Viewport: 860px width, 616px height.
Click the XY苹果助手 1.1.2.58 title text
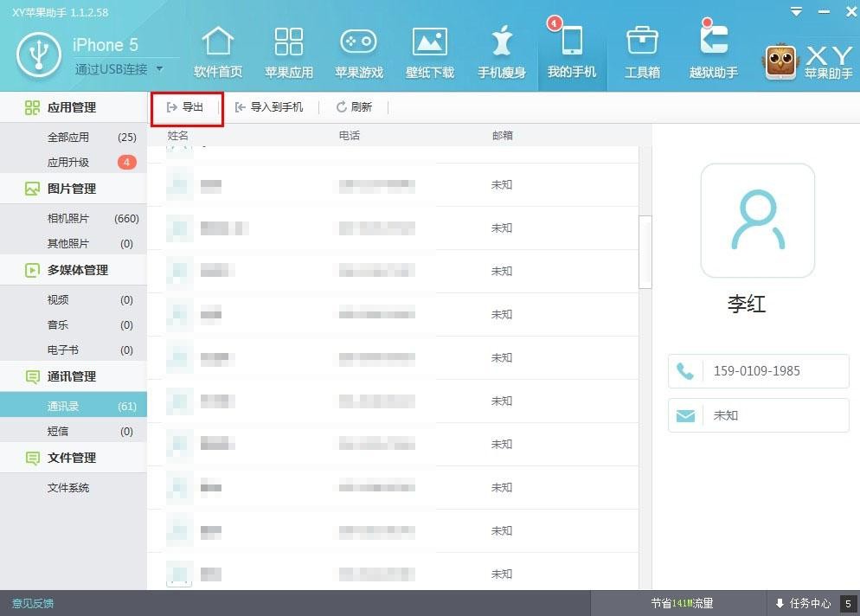[x=61, y=12]
